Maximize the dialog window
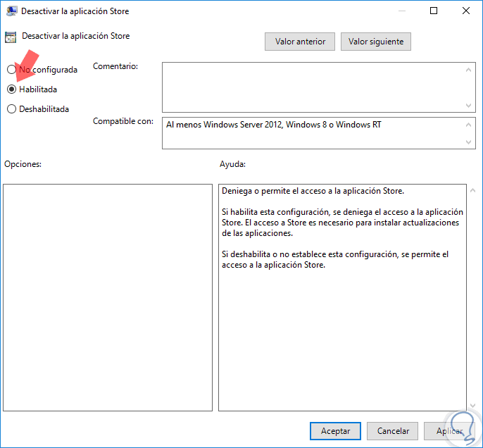The height and width of the screenshot is (448, 483). [x=434, y=11]
